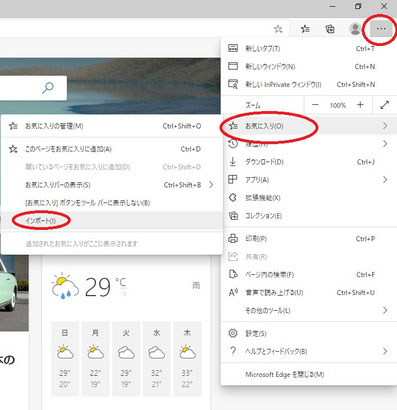The image size is (397, 410).
Task: Open the Favorites list toolbar icon
Action: coord(305,29)
